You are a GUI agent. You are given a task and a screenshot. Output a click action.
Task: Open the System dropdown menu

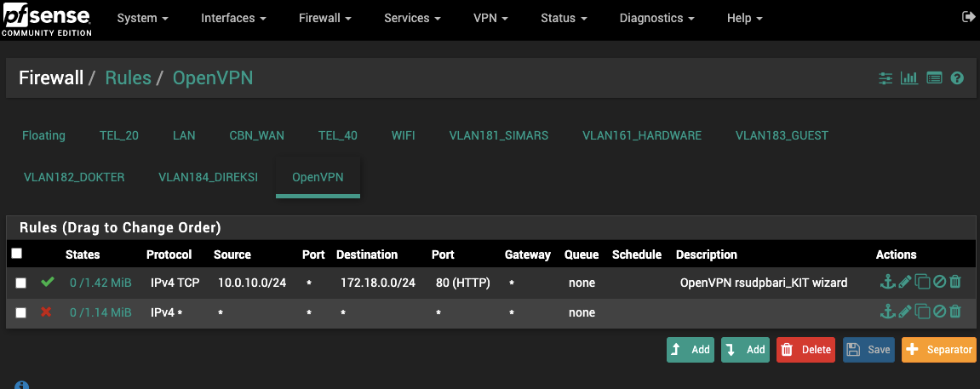click(143, 18)
